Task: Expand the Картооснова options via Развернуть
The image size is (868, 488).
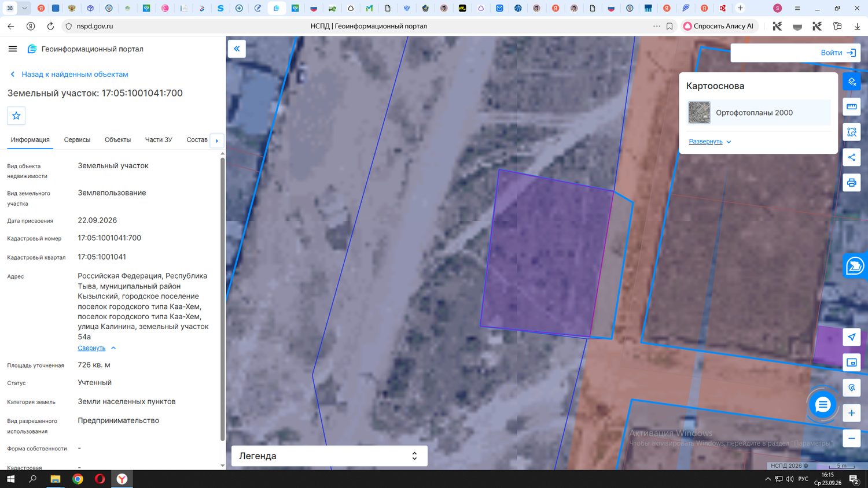Action: click(710, 142)
